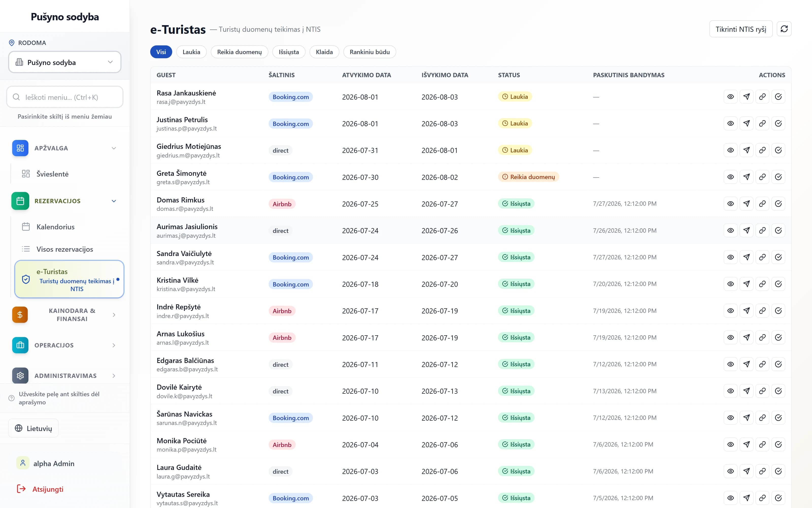Click the eye icon for Giedrius Motiejūnas
Screen dimensions: 812x508
731,150
